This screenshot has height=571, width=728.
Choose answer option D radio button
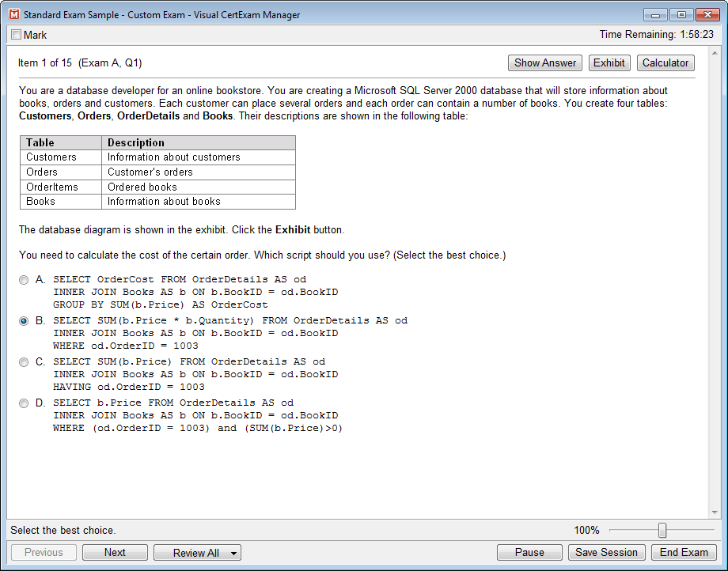tap(24, 403)
